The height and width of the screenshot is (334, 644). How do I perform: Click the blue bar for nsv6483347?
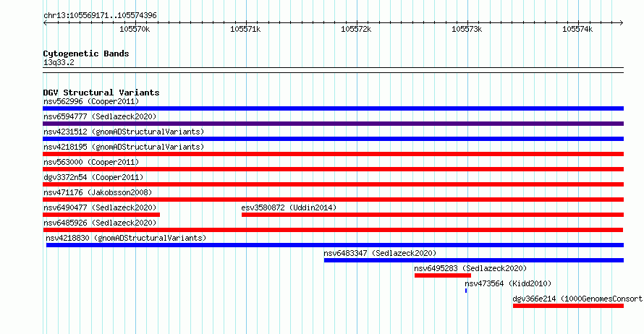[x=473, y=260]
